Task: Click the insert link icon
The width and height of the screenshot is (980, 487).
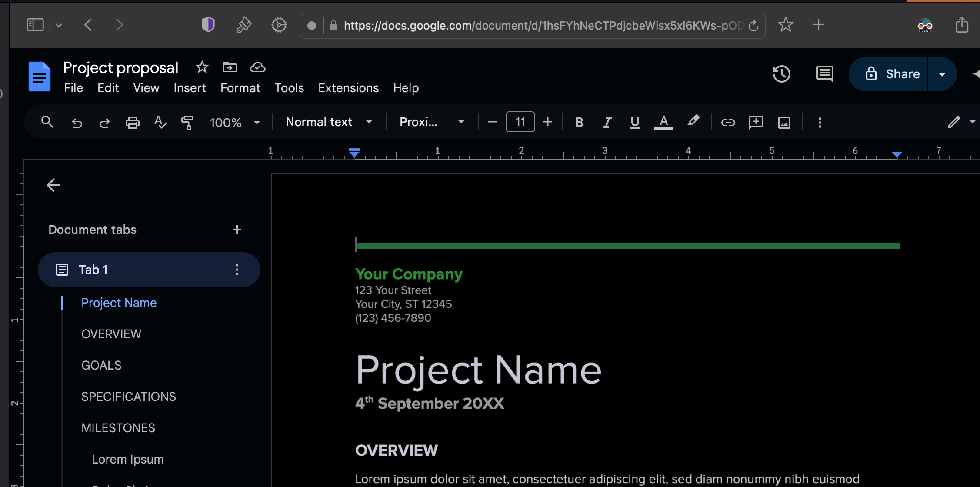Action: (728, 123)
